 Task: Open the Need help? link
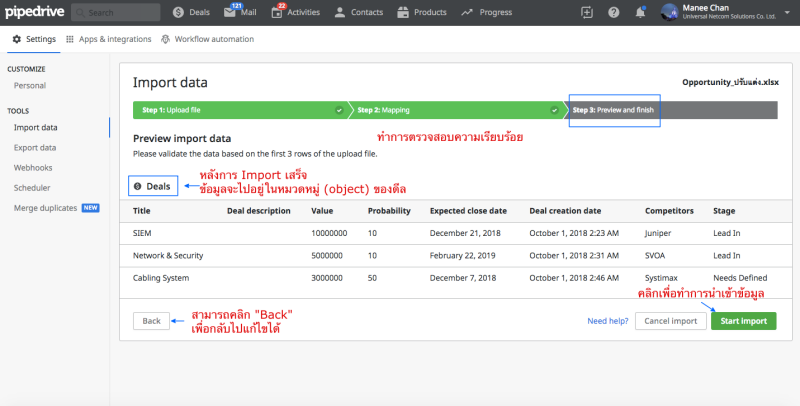[607, 321]
